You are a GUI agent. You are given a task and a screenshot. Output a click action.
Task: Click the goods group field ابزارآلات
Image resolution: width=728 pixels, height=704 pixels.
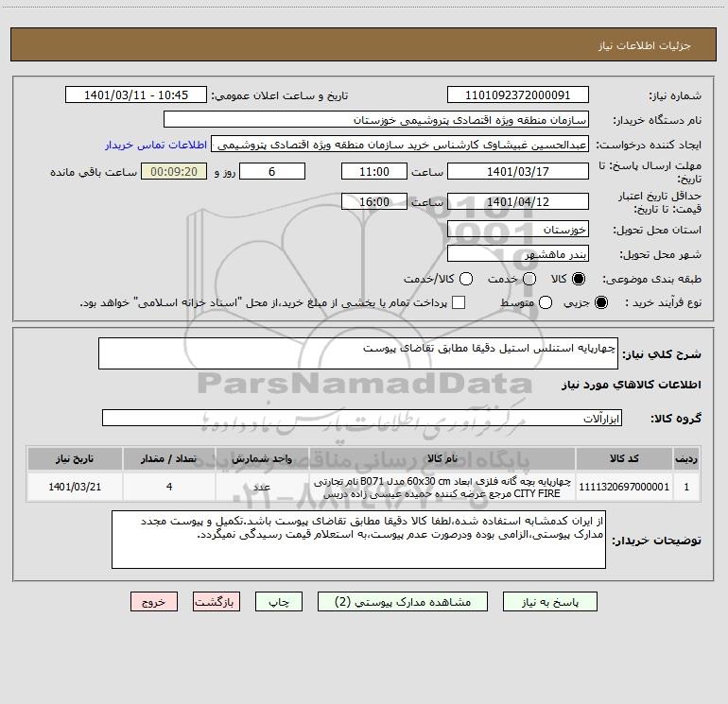(362, 418)
